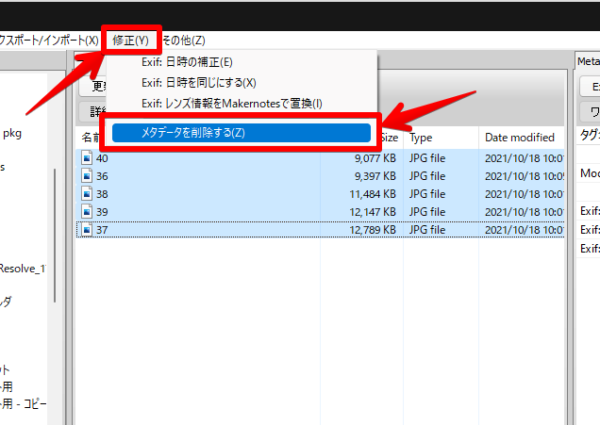The image size is (600, 425).
Task: Choose Exif: レンズ情報をMakernotesで置換(I)
Action: click(x=231, y=103)
